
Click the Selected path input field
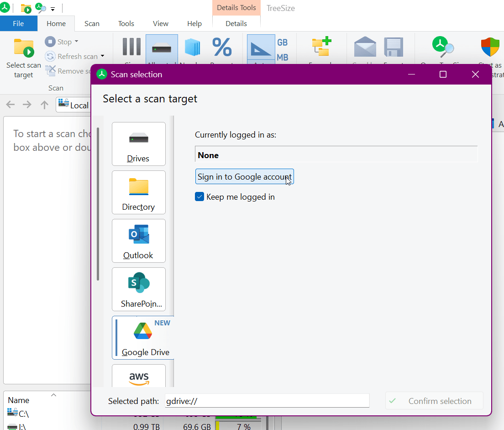(x=267, y=401)
